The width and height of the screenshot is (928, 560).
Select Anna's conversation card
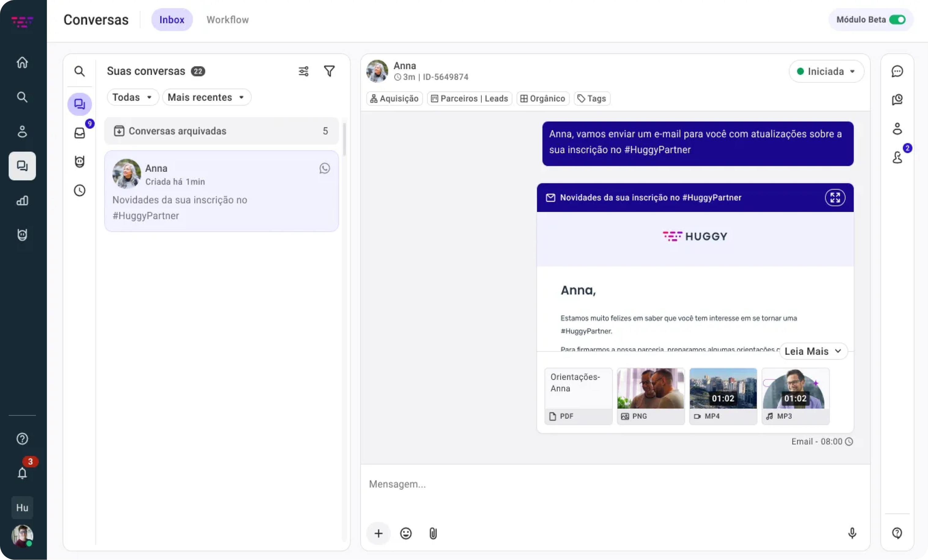click(221, 191)
